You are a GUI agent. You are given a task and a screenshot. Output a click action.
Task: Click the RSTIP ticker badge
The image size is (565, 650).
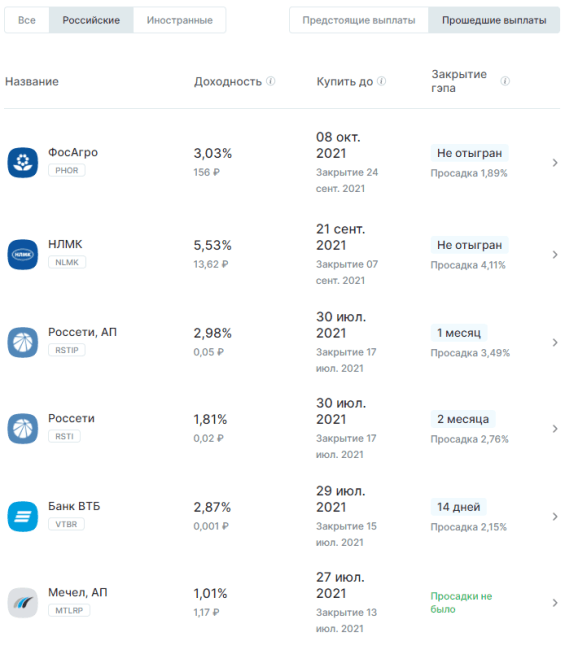pyautogui.click(x=67, y=350)
